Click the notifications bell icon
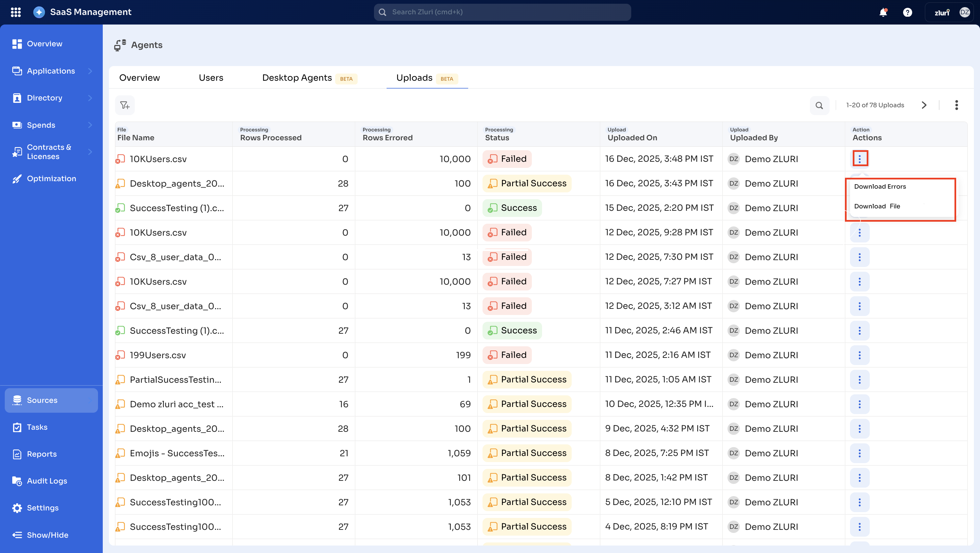The height and width of the screenshot is (553, 980). (x=883, y=12)
